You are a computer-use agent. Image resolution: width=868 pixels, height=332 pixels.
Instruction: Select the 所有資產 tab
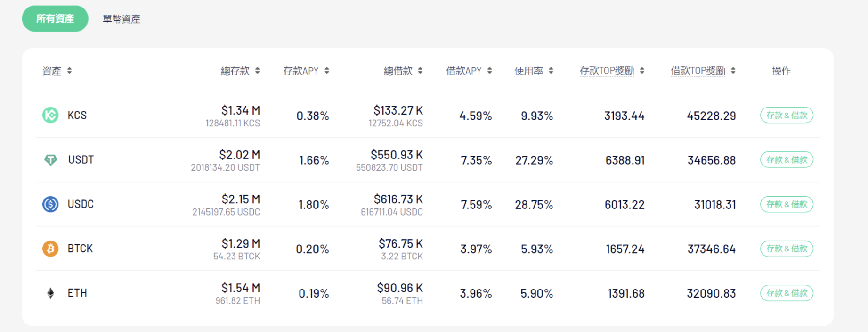click(55, 19)
